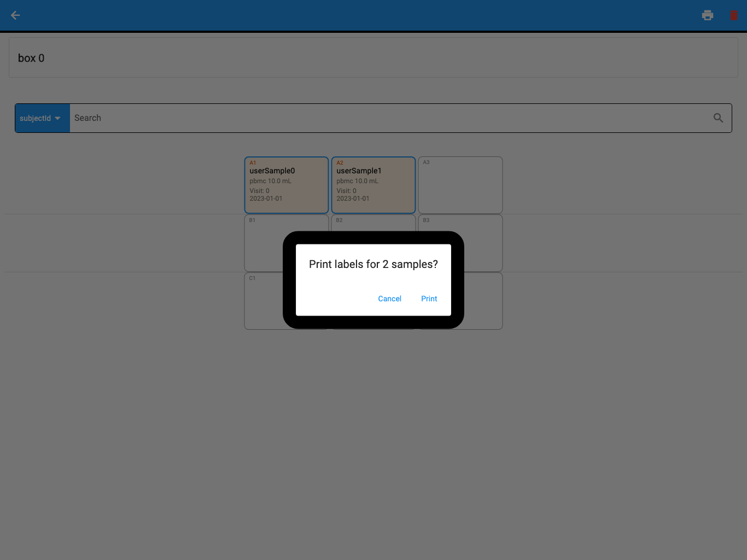This screenshot has height=560, width=747.
Task: Click 'Print labels for 2 samples?' text
Action: point(373,264)
